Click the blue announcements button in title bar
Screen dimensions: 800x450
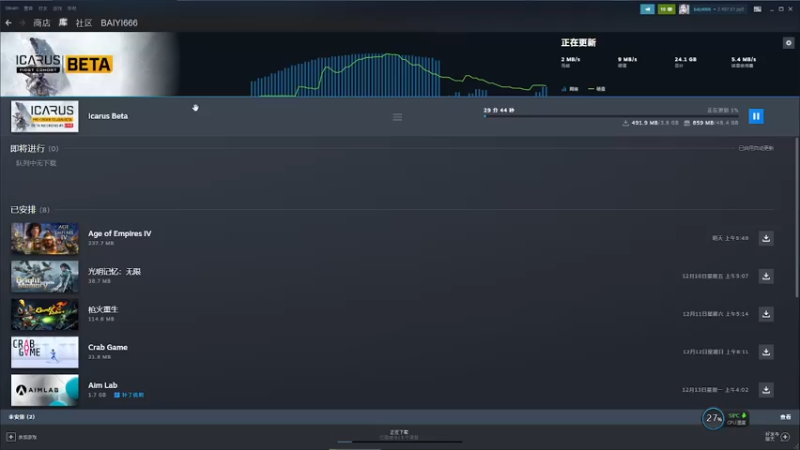coord(647,9)
